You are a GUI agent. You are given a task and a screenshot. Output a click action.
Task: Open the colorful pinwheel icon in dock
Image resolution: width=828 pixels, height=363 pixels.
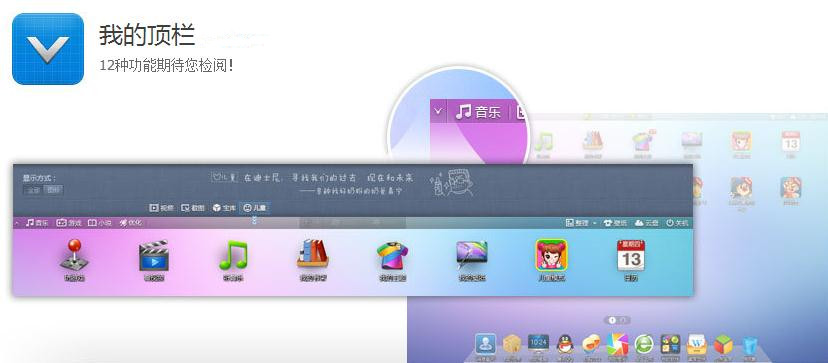pos(617,344)
